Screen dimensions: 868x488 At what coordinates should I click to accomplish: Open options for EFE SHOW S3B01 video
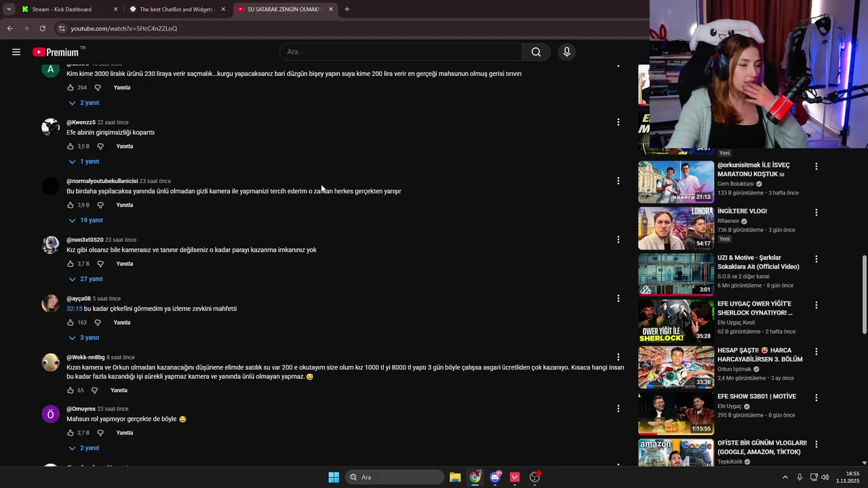tap(816, 398)
